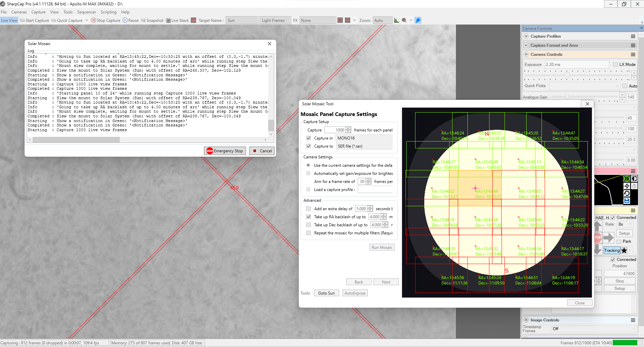Screen dimensions: 644x347
Task: Click the magnifier zoom tool icon
Action: 404,20
